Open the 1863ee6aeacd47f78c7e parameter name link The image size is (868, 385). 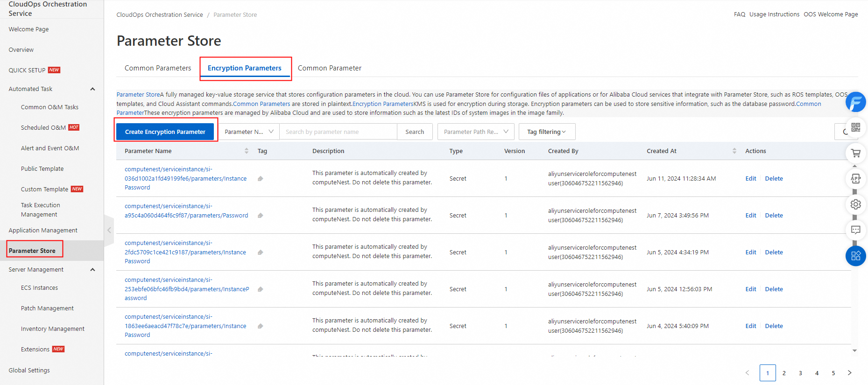[x=185, y=326]
